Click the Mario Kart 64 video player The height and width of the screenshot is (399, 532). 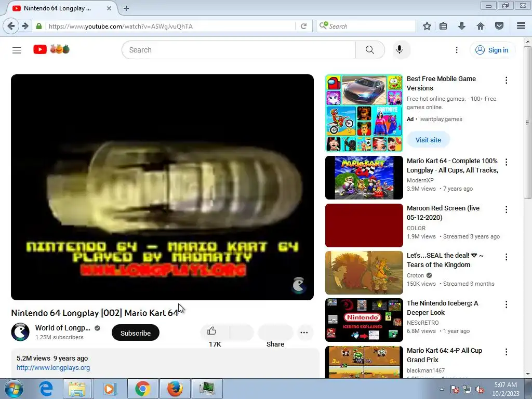click(162, 187)
